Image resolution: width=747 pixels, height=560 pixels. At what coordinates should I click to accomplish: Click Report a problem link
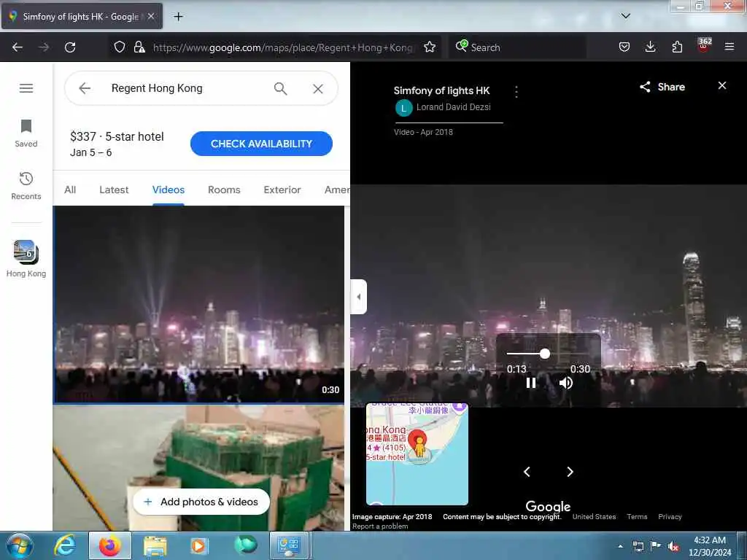click(x=380, y=526)
